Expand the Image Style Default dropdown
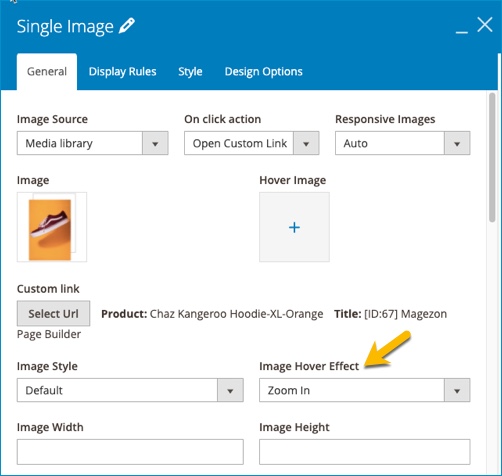The width and height of the screenshot is (502, 476). click(x=230, y=390)
